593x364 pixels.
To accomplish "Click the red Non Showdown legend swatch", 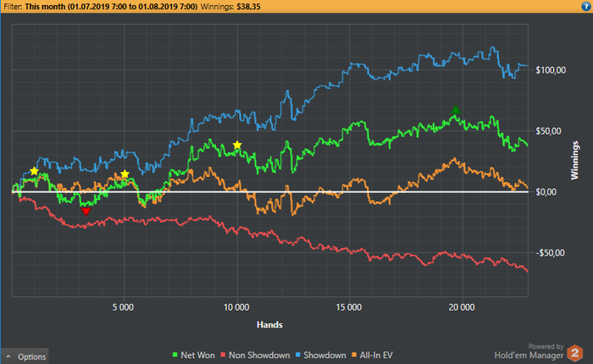I will point(223,355).
